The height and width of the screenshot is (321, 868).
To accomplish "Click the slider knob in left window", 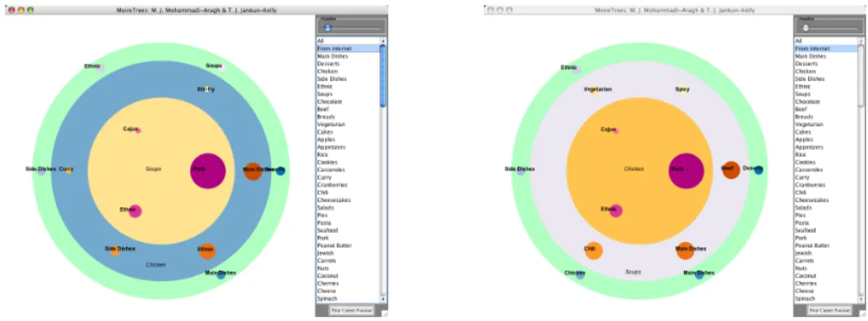I will click(327, 28).
